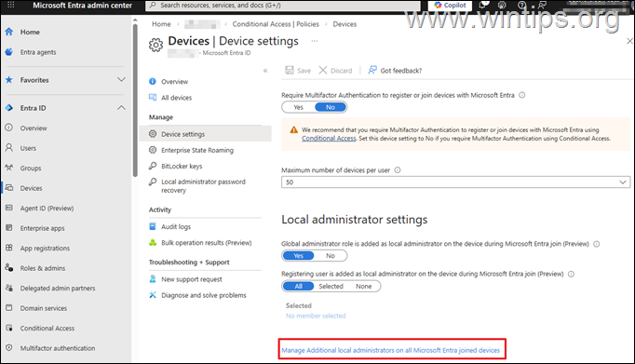Set Require Multifactor Authentication to No
Image resolution: width=635 pixels, height=364 pixels.
(x=331, y=107)
